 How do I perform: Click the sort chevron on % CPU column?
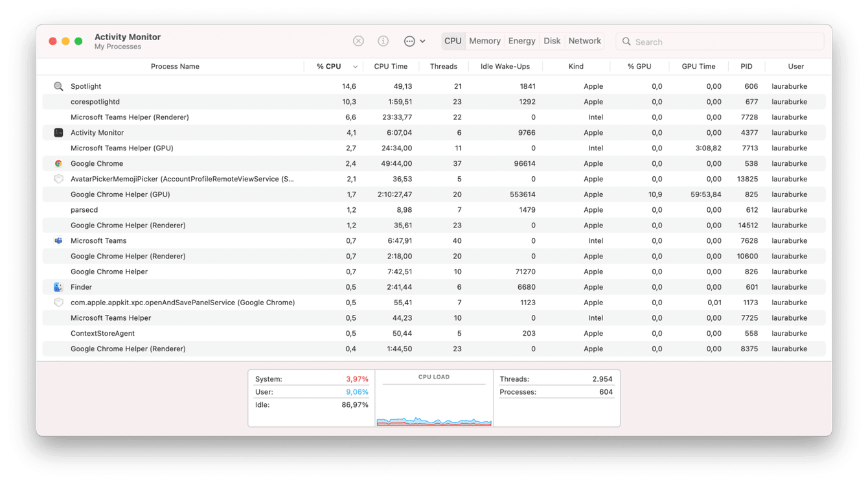point(354,66)
